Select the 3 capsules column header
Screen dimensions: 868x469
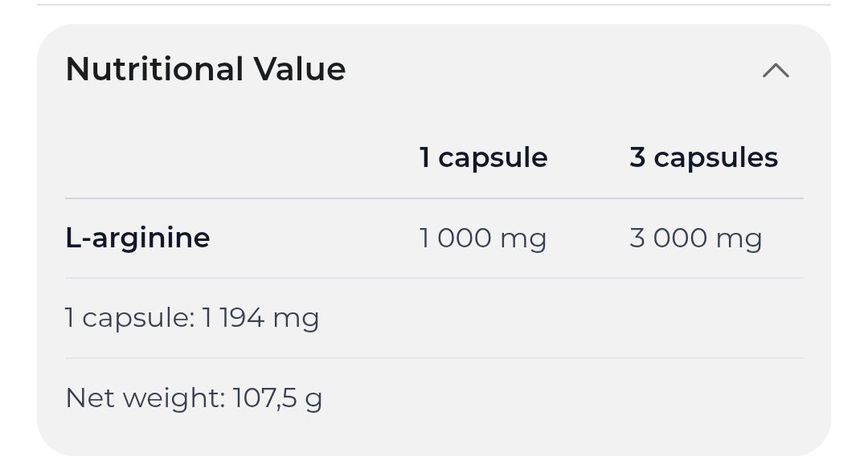703,157
